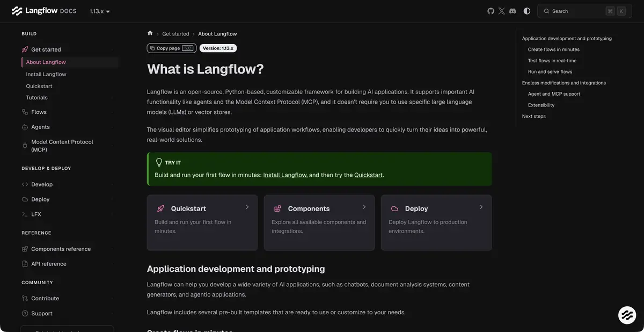
Task: Jump to Next steps in contents
Action: pyautogui.click(x=534, y=117)
